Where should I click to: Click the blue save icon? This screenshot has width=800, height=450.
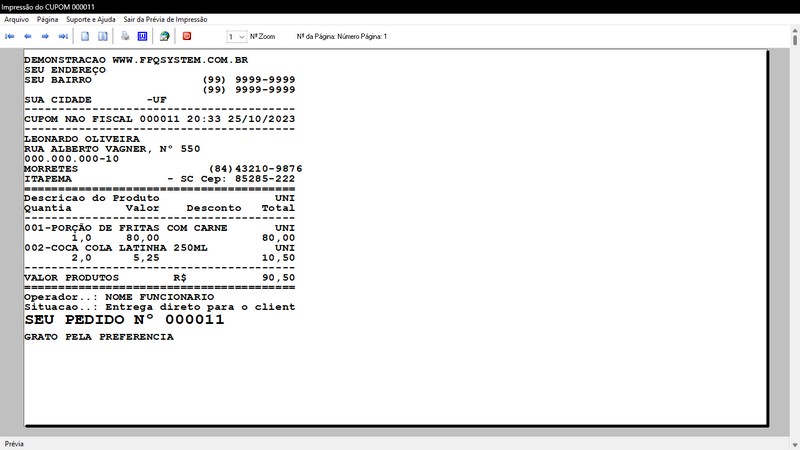(x=142, y=36)
